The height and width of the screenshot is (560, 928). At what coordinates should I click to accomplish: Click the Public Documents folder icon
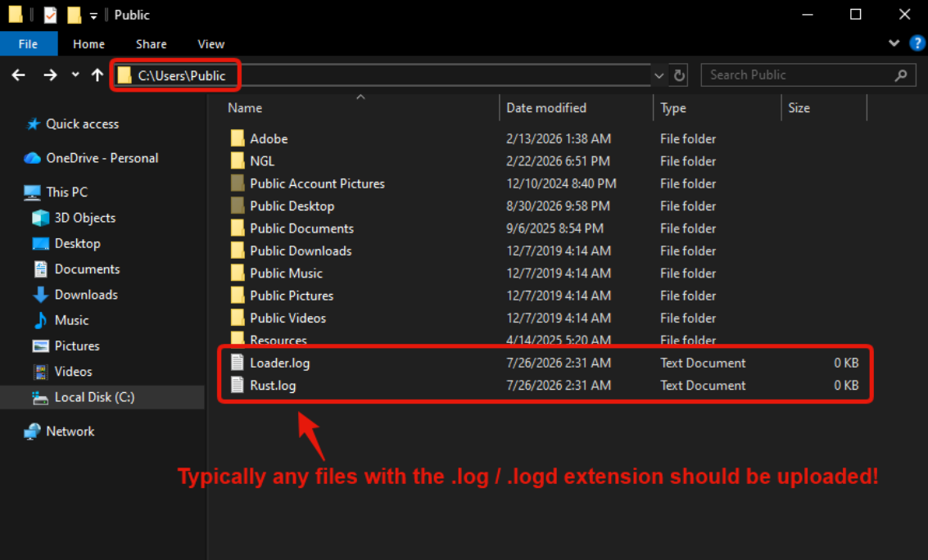(x=238, y=228)
